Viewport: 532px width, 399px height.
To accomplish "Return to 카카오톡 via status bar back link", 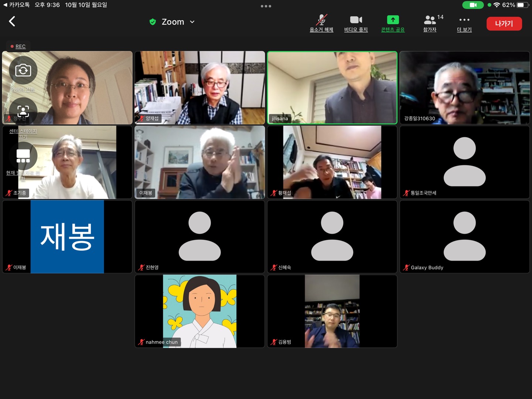I will [x=16, y=5].
